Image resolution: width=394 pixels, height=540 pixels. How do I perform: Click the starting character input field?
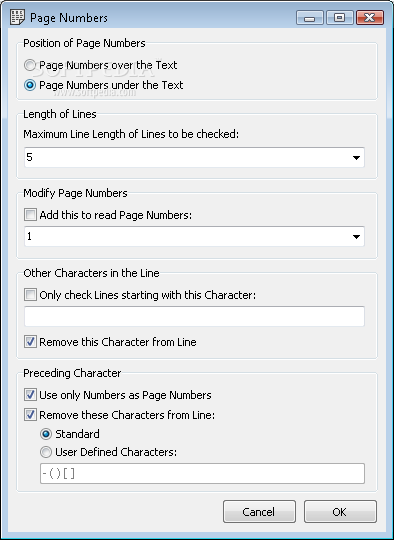click(x=194, y=316)
